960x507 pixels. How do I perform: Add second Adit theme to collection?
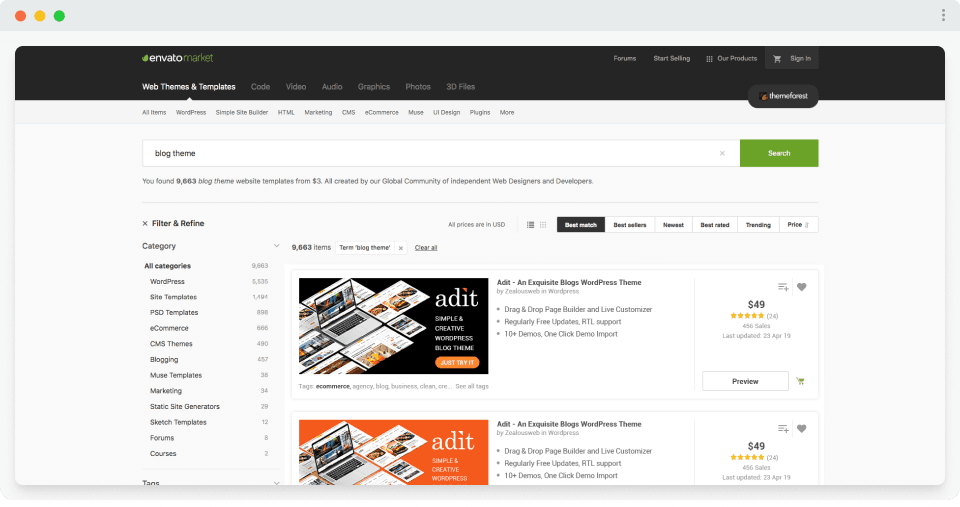tap(783, 428)
